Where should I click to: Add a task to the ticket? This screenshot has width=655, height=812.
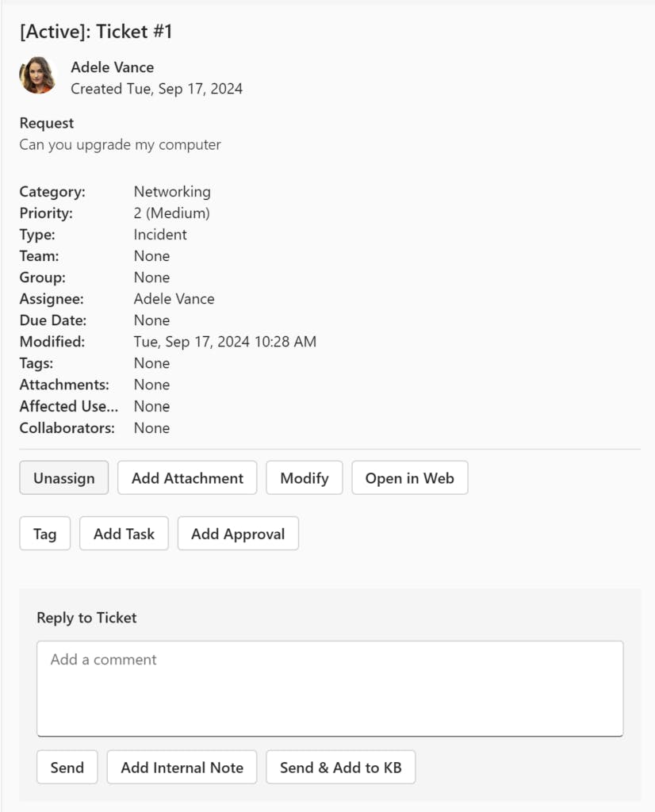click(124, 534)
